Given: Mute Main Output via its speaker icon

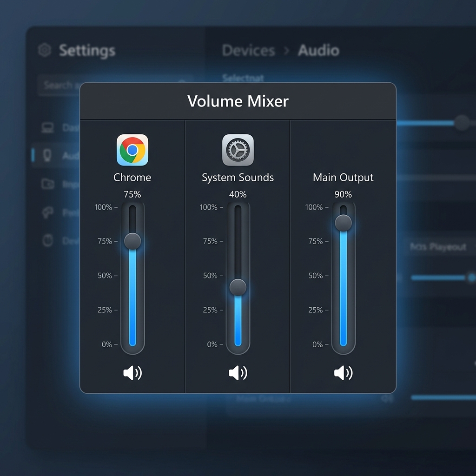Looking at the screenshot, I should pyautogui.click(x=343, y=373).
